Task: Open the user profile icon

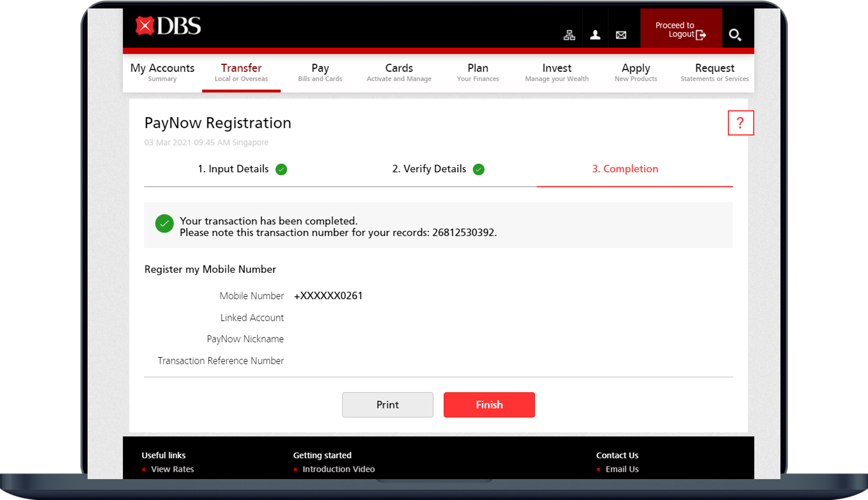Action: tap(595, 35)
